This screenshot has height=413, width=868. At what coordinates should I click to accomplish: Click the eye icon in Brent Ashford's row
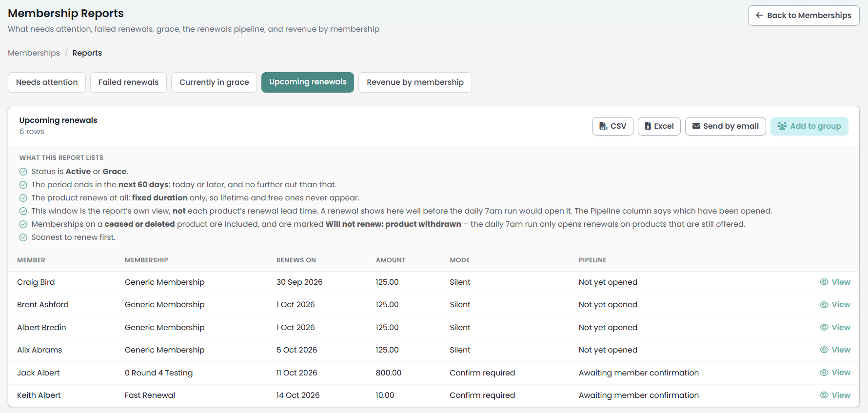click(824, 305)
